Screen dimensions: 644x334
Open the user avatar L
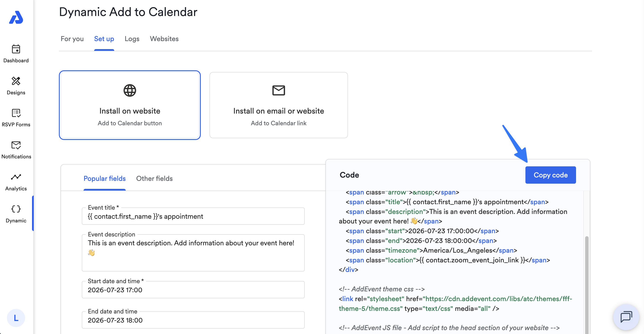pyautogui.click(x=16, y=318)
